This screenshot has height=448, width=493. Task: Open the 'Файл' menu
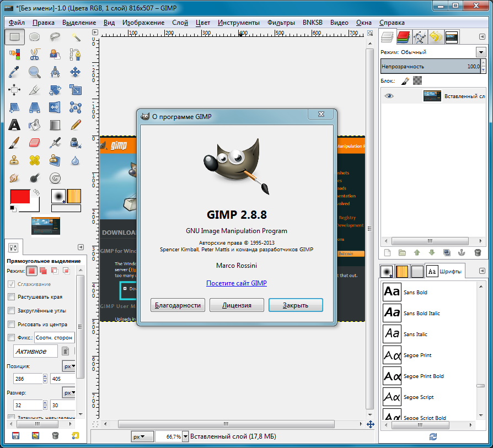click(x=17, y=23)
